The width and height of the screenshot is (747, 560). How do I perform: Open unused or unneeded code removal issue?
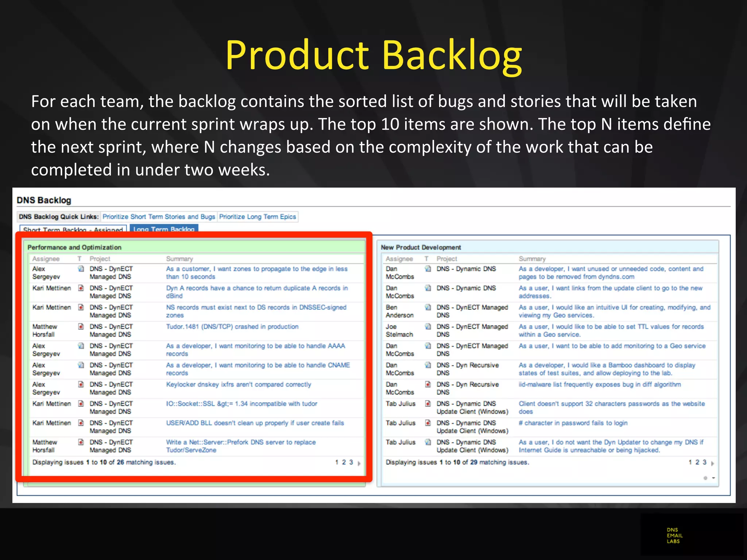pos(611,273)
